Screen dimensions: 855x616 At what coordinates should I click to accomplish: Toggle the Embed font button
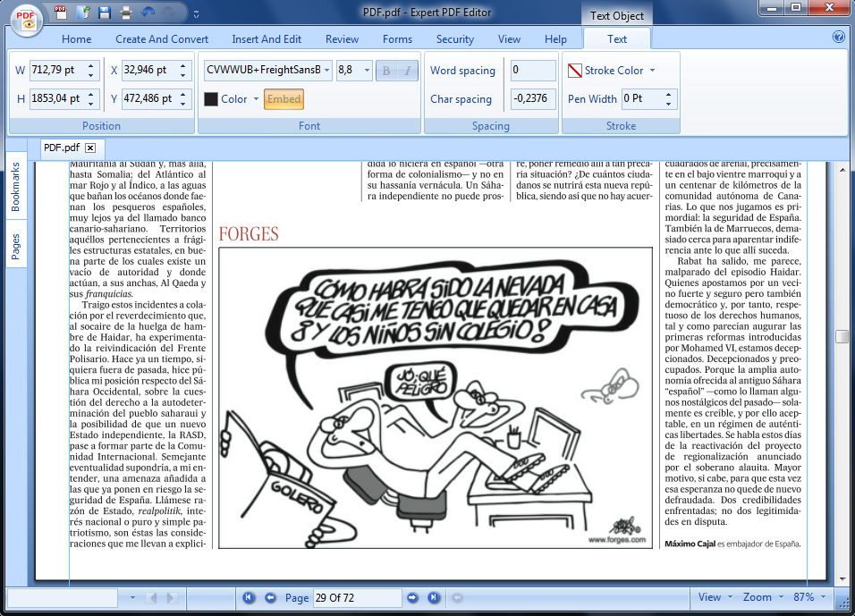[x=284, y=99]
